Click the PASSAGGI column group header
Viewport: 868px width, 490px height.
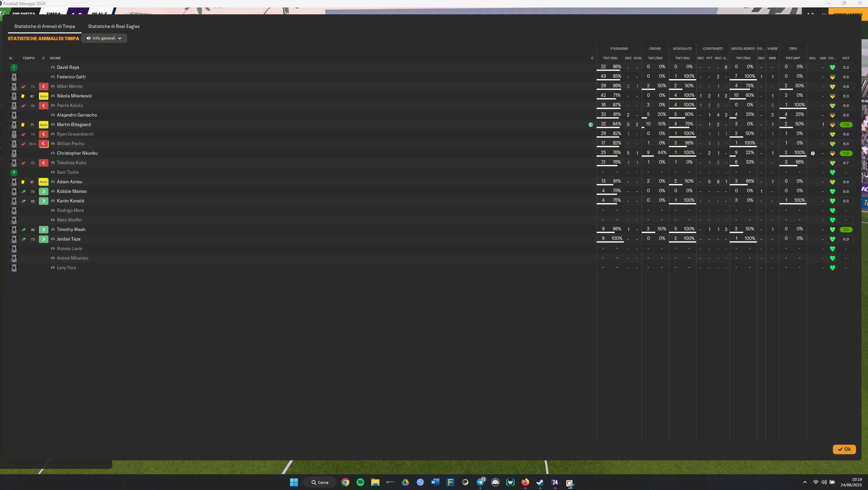619,49
